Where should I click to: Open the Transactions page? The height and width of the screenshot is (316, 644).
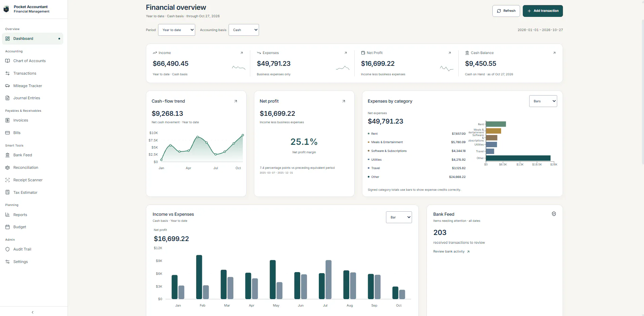point(32,73)
